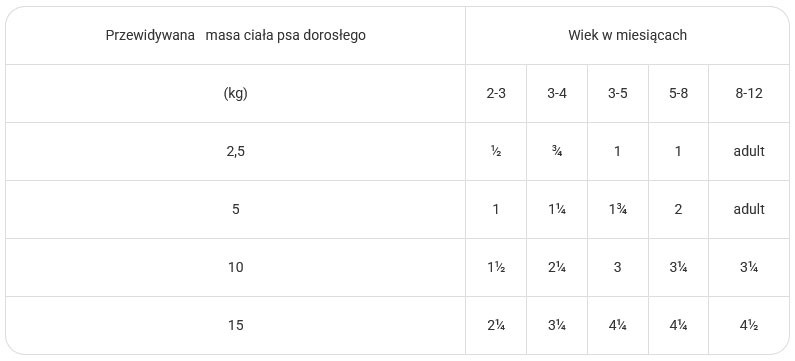Select the 3 value in 10 kg row

(618, 267)
